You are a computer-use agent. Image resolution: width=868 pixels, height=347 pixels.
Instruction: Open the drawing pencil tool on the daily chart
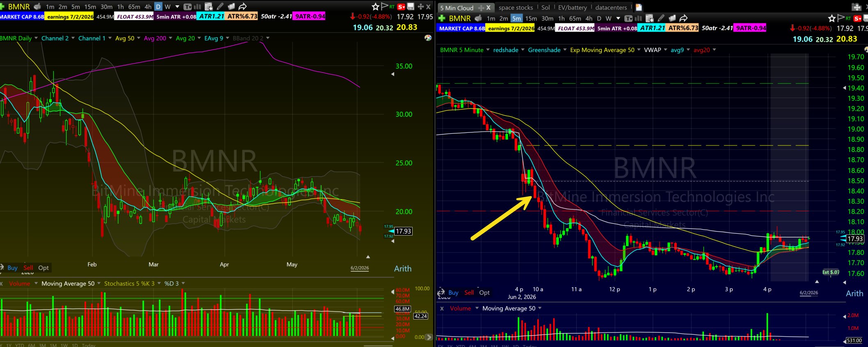point(220,7)
